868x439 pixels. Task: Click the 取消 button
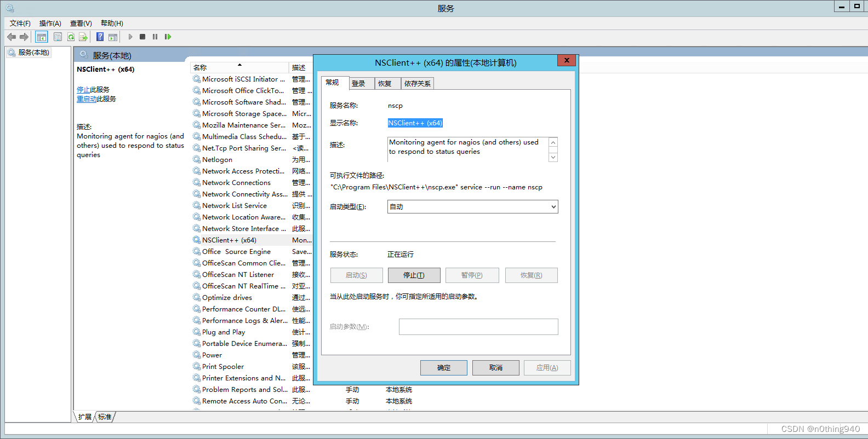coord(496,368)
